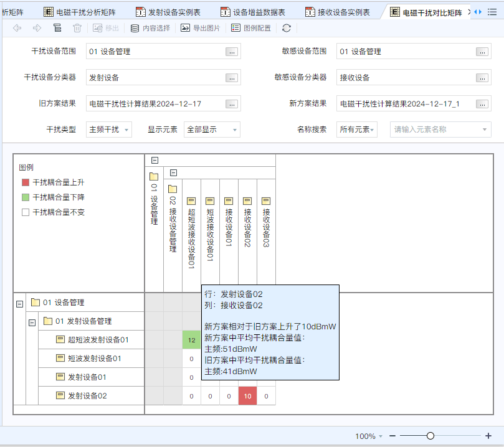504x447 pixels.
Task: Select 超短波发射设备01 row
Action: pyautogui.click(x=92, y=340)
